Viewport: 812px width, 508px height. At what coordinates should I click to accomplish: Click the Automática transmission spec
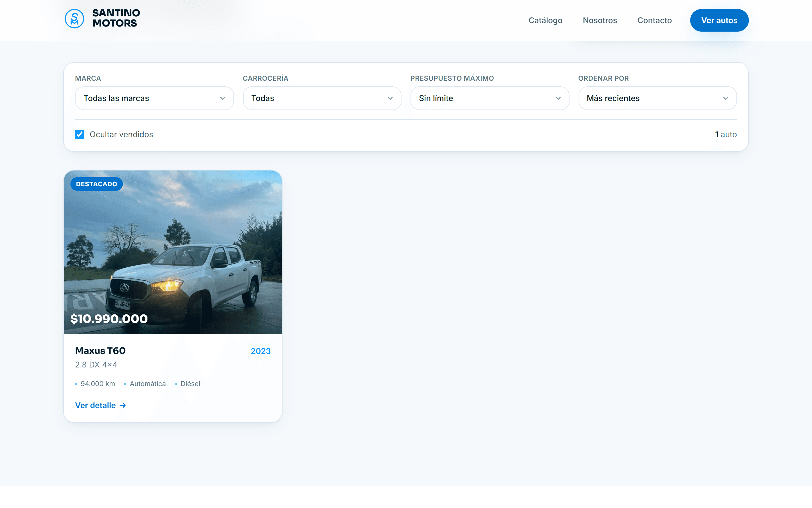tap(148, 384)
